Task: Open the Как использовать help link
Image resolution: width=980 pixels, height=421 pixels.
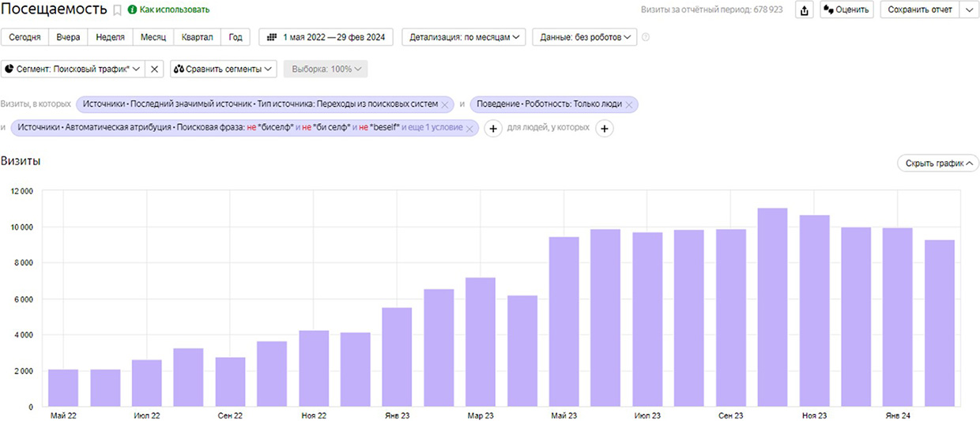Action: coord(168,10)
